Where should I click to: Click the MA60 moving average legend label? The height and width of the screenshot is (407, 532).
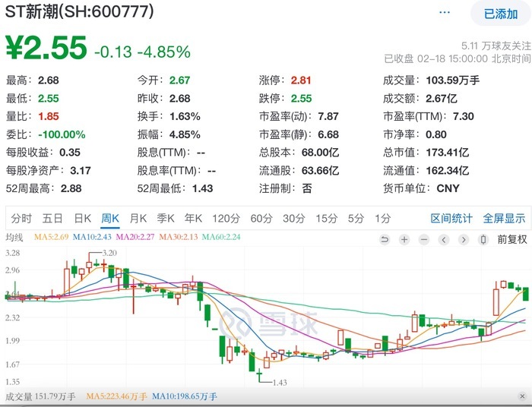(x=221, y=237)
